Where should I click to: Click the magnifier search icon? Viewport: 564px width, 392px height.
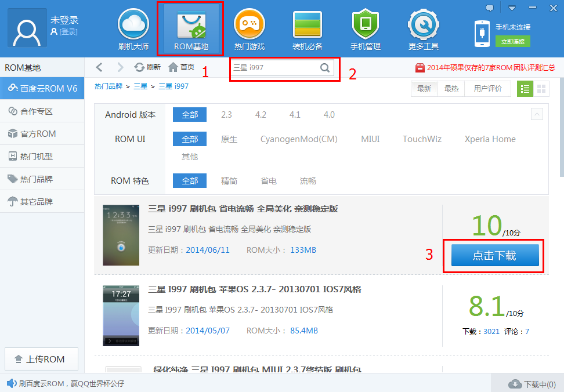[x=325, y=67]
